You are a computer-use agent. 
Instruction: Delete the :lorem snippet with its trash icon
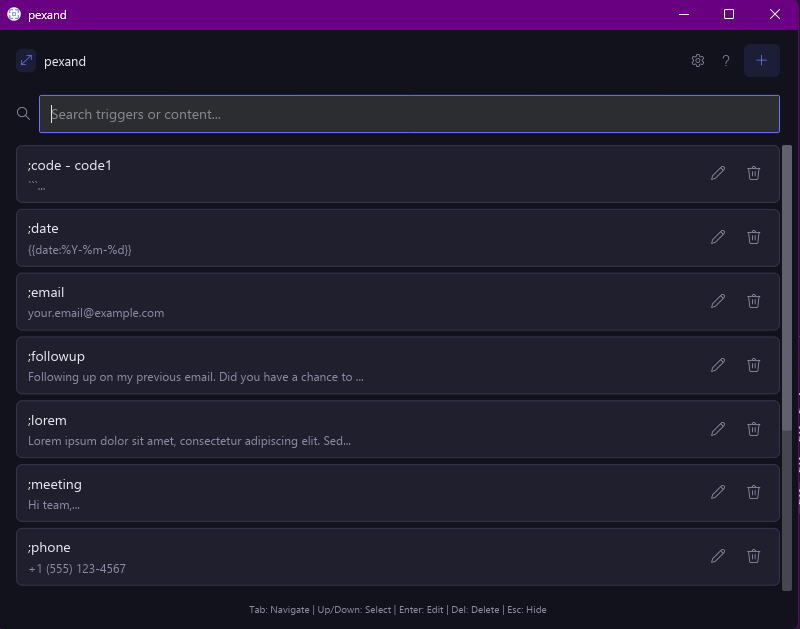[x=753, y=428]
